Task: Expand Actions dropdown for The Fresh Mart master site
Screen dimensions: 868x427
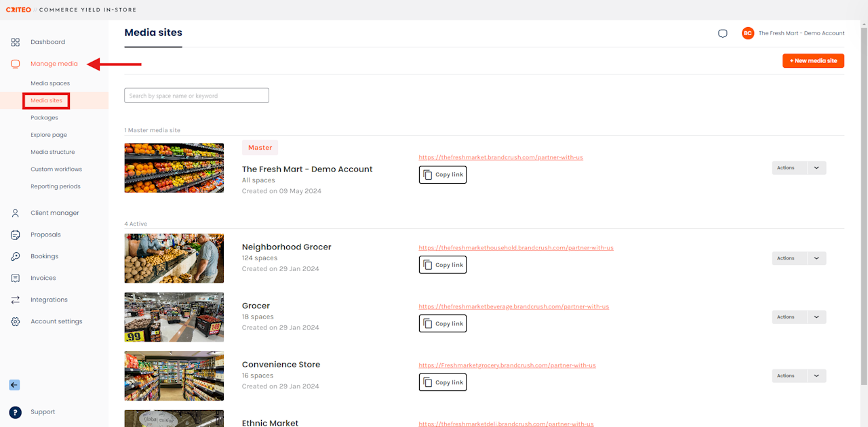Action: 816,167
